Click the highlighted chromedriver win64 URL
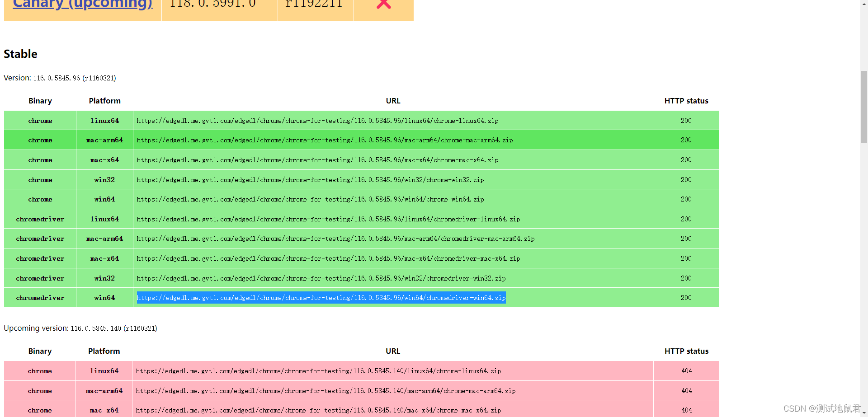This screenshot has height=417, width=868. [321, 298]
